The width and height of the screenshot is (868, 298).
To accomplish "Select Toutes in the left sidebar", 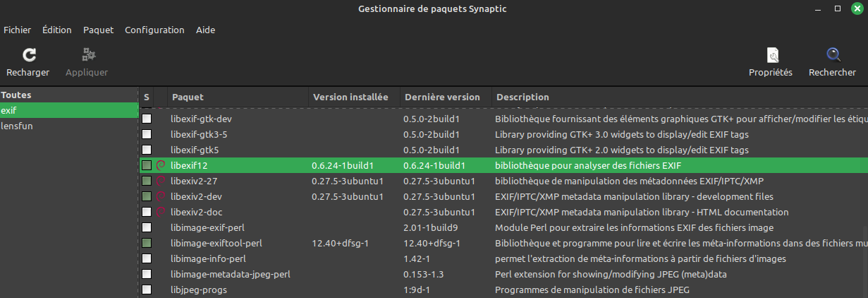I will (x=16, y=95).
